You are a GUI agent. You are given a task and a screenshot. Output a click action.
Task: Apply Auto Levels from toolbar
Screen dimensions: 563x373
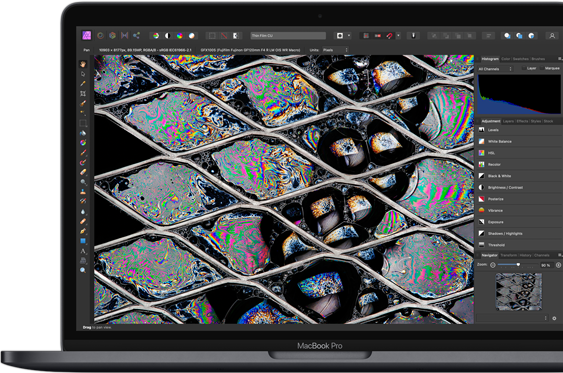156,36
